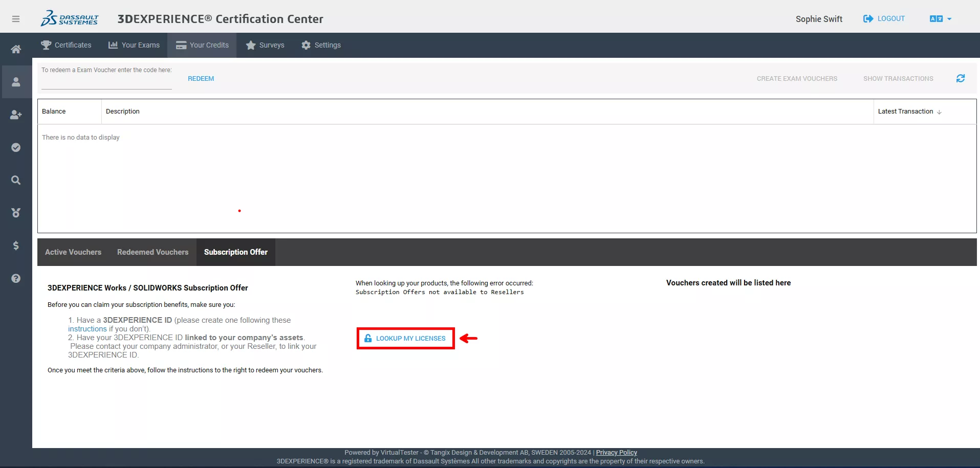980x468 pixels.
Task: Switch to the Redeemed Vouchers tab
Action: click(x=153, y=252)
